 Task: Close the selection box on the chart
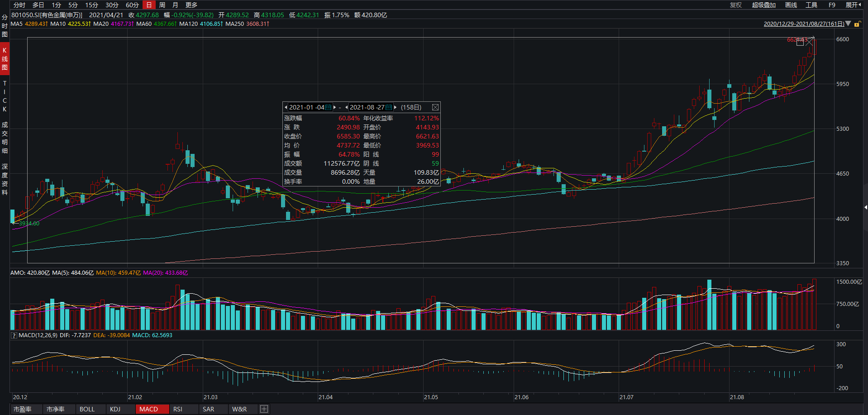[x=809, y=42]
